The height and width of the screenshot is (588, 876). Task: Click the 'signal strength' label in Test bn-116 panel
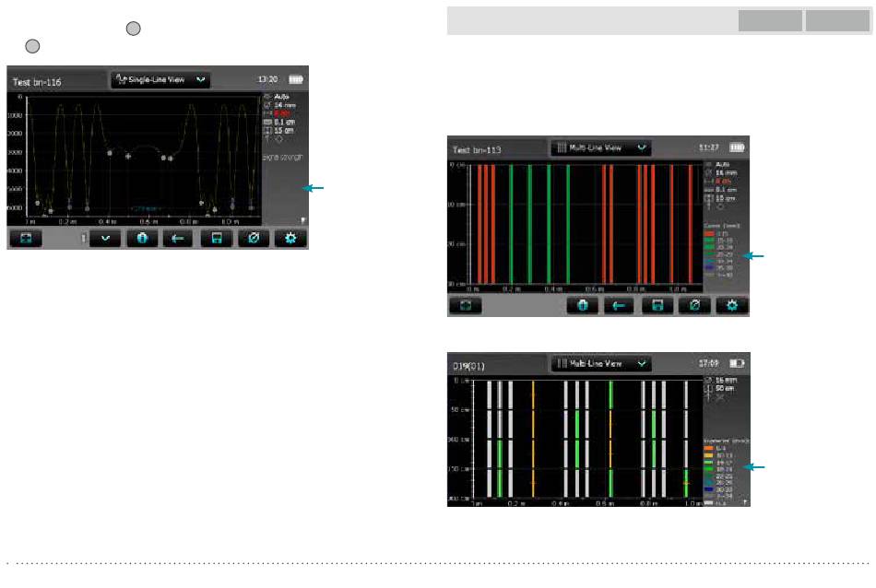(283, 158)
